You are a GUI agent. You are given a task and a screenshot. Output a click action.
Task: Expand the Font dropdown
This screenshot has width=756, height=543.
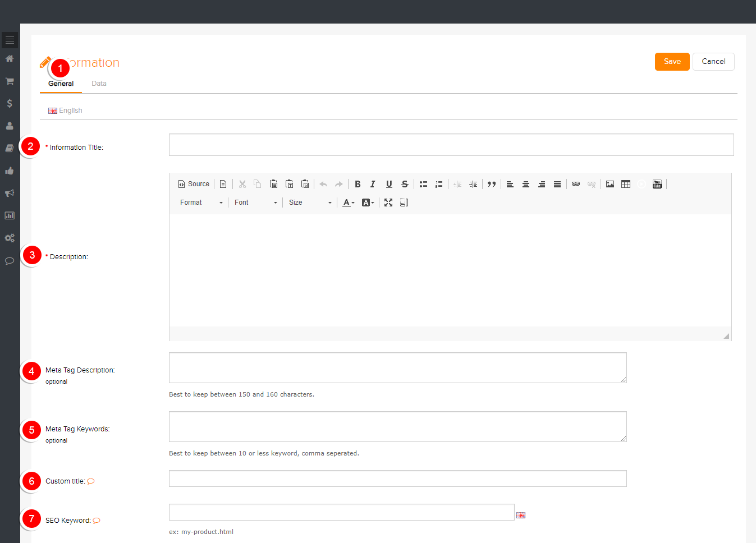tap(255, 203)
